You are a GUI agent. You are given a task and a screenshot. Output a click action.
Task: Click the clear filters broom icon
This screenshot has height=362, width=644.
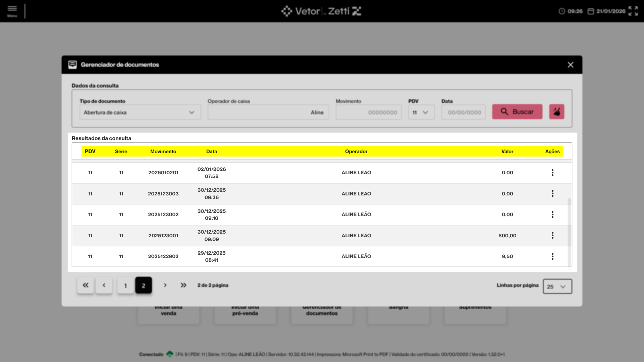[x=556, y=112]
